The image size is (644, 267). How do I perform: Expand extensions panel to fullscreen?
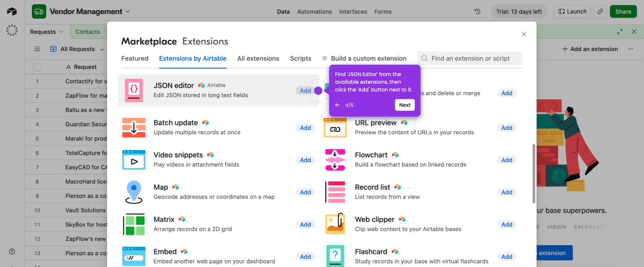coord(619,32)
